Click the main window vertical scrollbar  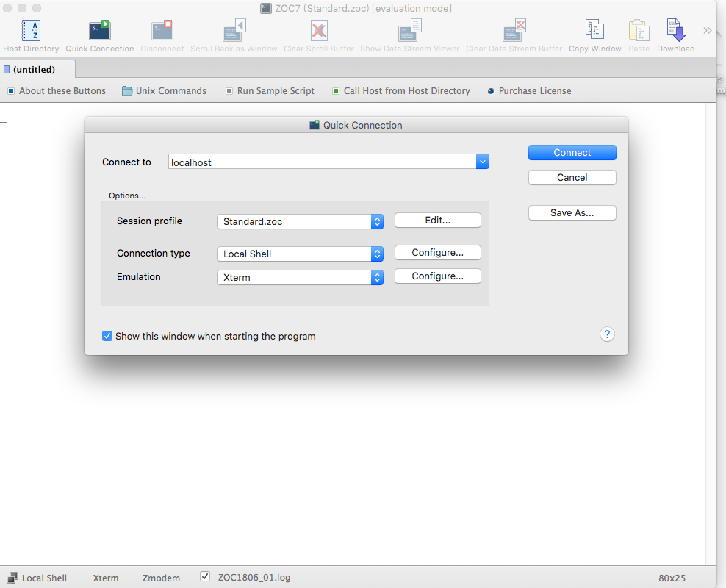[x=711, y=334]
